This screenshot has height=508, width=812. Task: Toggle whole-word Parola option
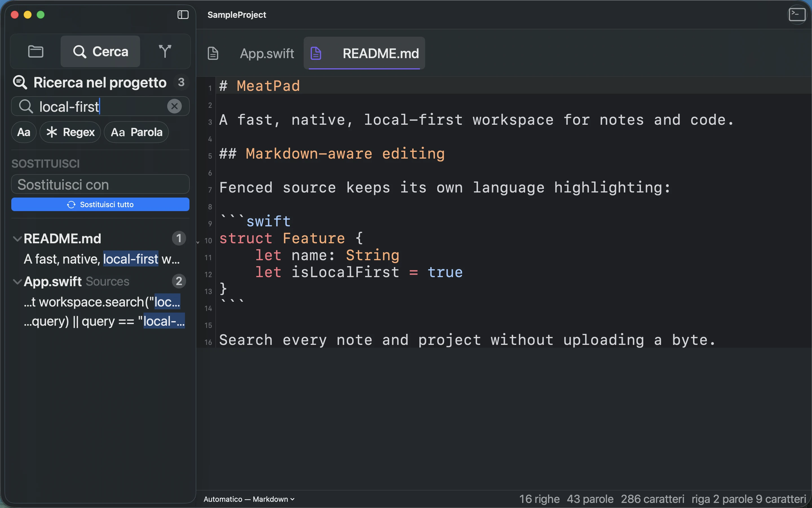pos(136,132)
